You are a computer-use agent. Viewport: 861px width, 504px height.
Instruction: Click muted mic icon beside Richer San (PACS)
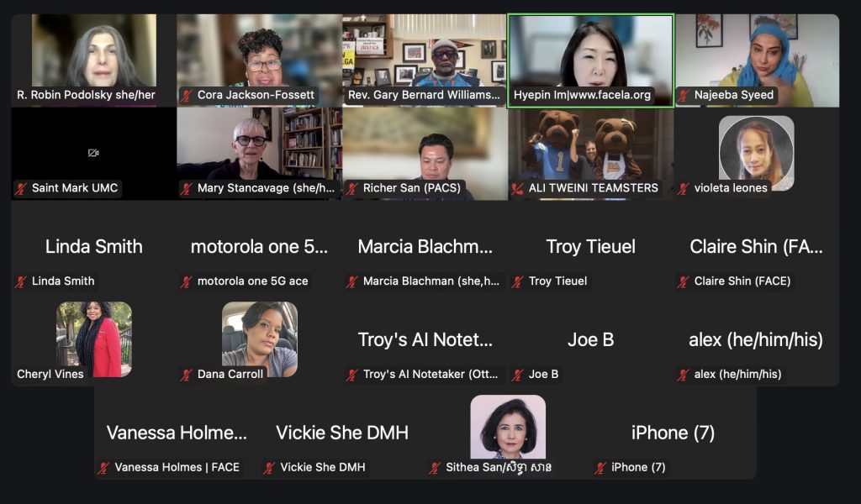coord(352,189)
